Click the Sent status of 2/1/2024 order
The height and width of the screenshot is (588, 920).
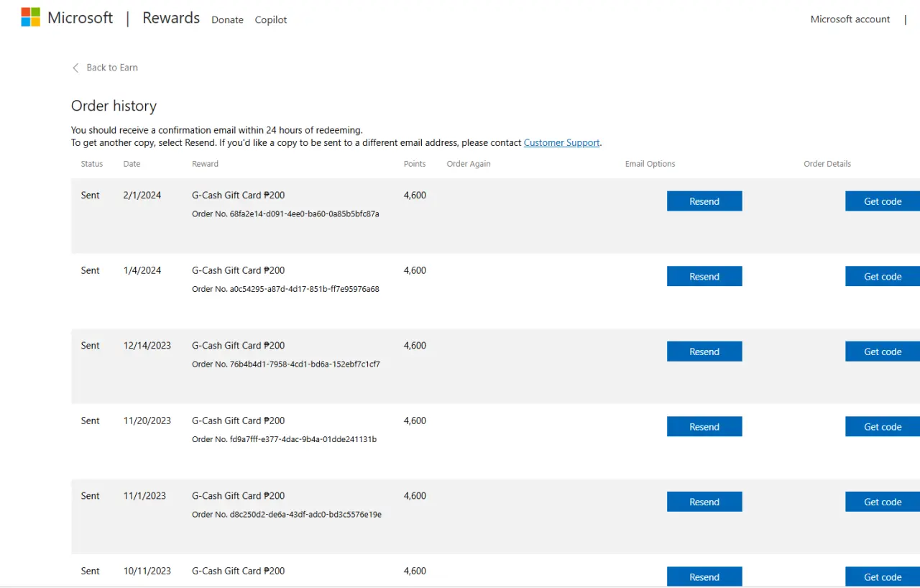coord(91,196)
